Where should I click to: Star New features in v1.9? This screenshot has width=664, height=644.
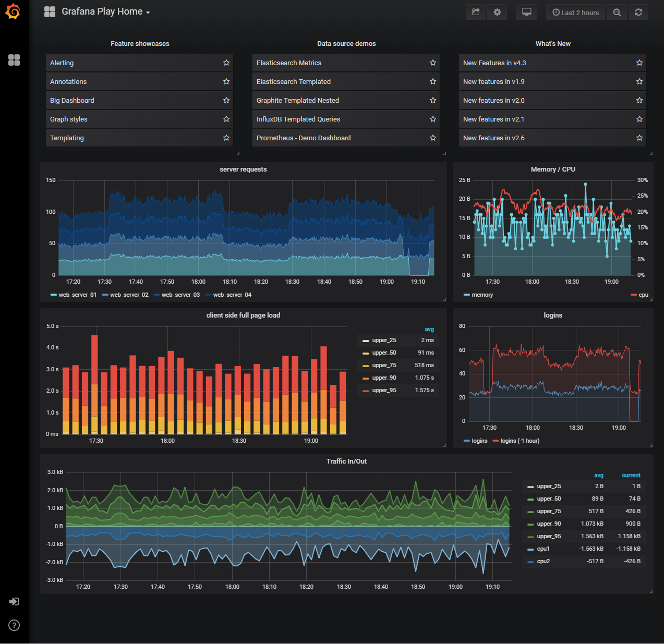tap(639, 81)
